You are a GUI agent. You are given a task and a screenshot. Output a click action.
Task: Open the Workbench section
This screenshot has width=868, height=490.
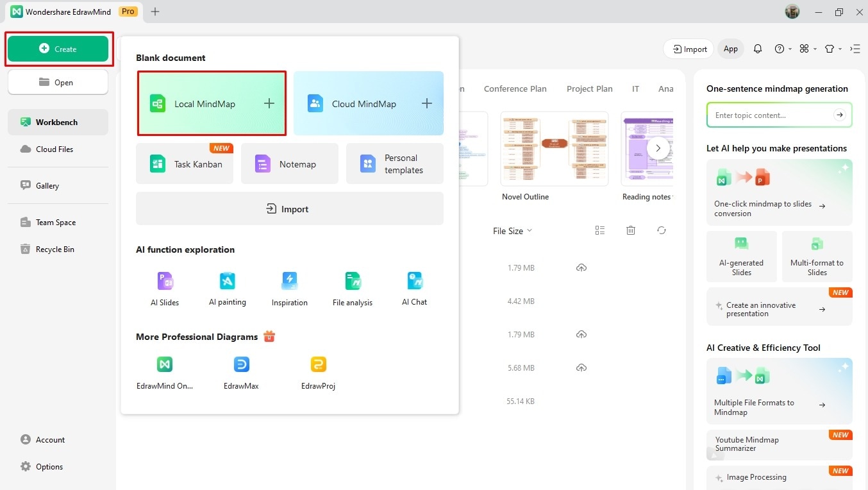(x=58, y=122)
